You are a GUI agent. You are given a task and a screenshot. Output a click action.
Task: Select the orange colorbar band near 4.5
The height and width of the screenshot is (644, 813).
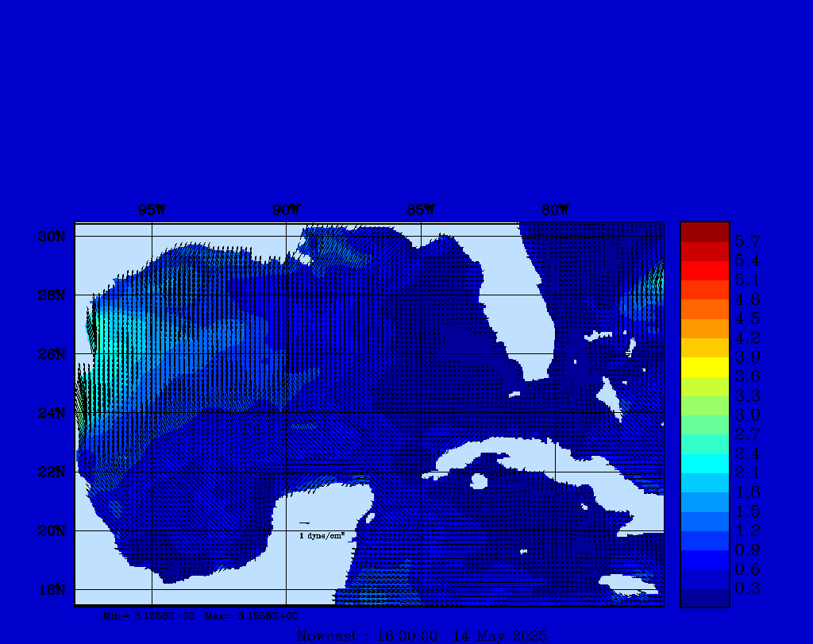coord(704,309)
